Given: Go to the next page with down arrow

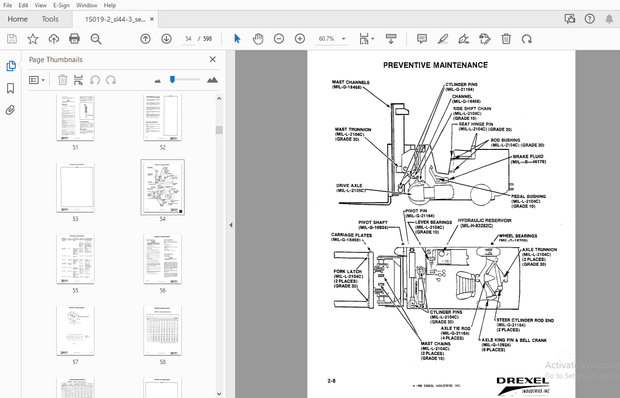Looking at the screenshot, I should [x=166, y=39].
